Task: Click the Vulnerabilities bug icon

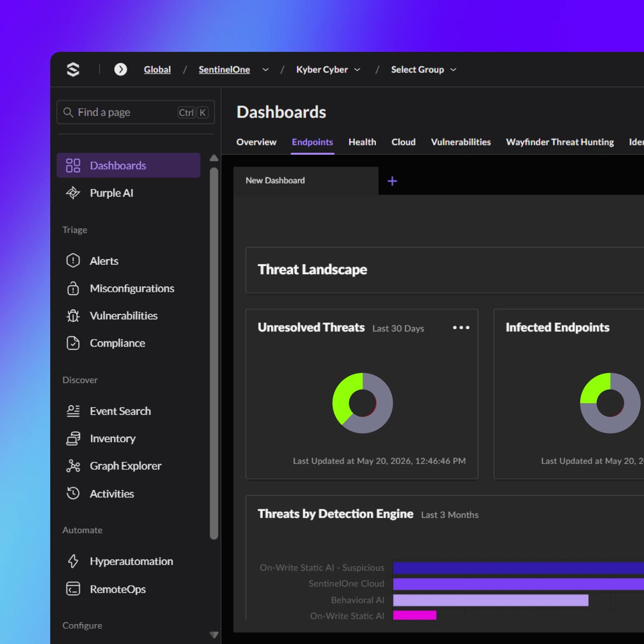Action: tap(73, 316)
